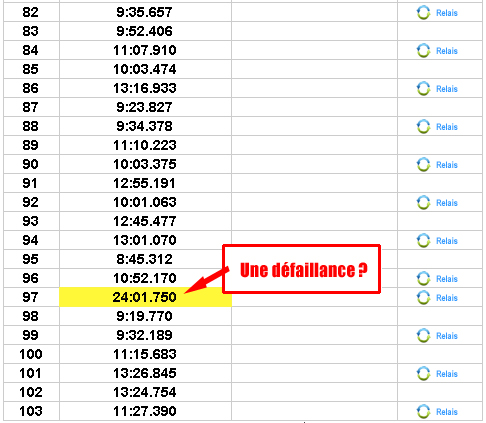Click the relay icon in row 92
This screenshot has width=486, height=423.
pyautogui.click(x=423, y=203)
